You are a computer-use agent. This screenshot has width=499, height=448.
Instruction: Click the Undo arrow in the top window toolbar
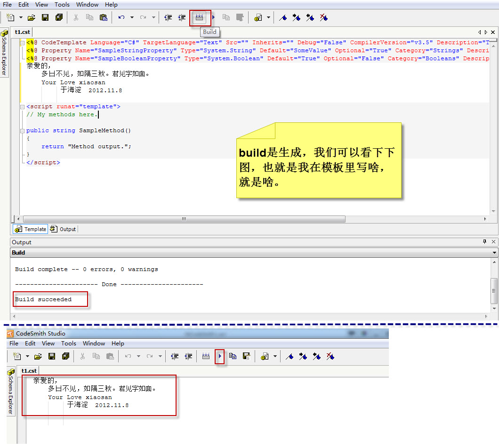[x=121, y=17]
